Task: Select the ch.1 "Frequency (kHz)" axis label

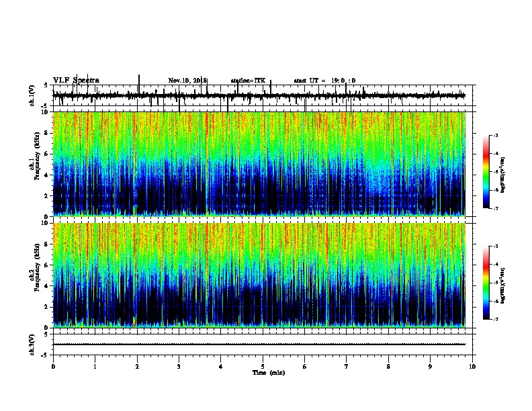Action: [37, 156]
